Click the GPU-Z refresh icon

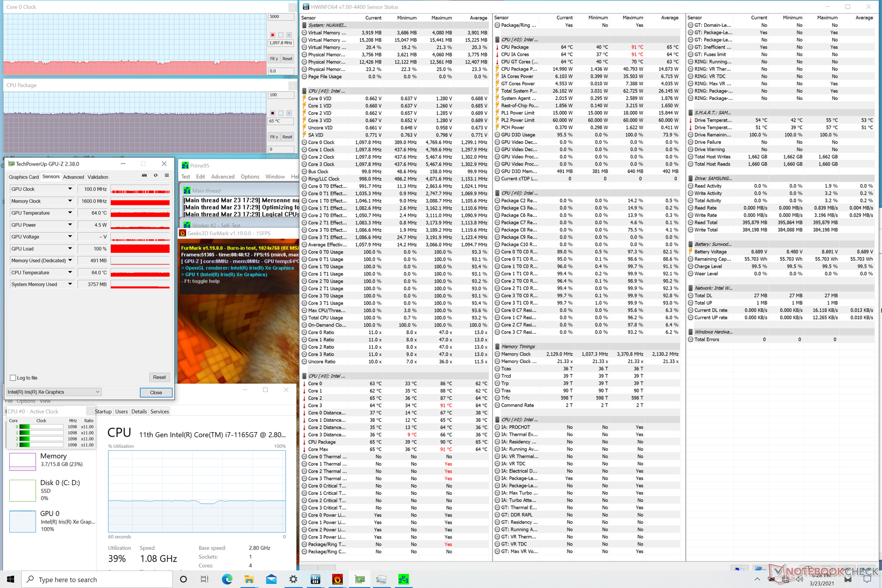click(156, 175)
